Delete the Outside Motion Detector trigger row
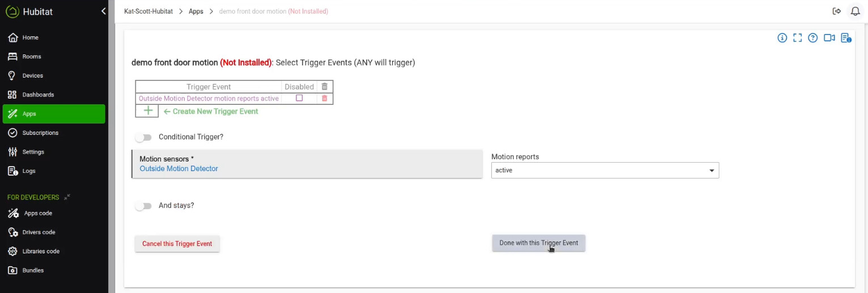The image size is (868, 293). (x=325, y=99)
